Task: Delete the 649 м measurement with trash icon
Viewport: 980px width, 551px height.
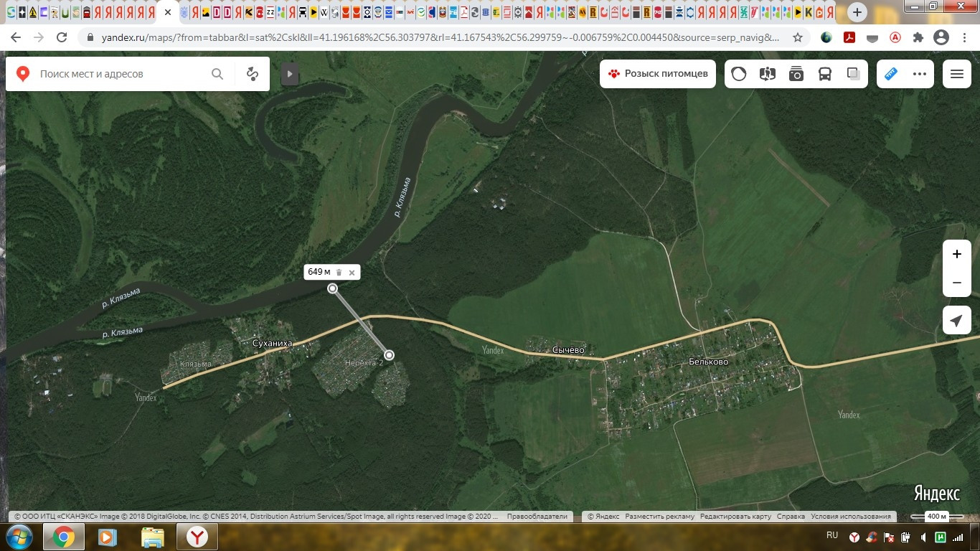Action: [x=339, y=273]
